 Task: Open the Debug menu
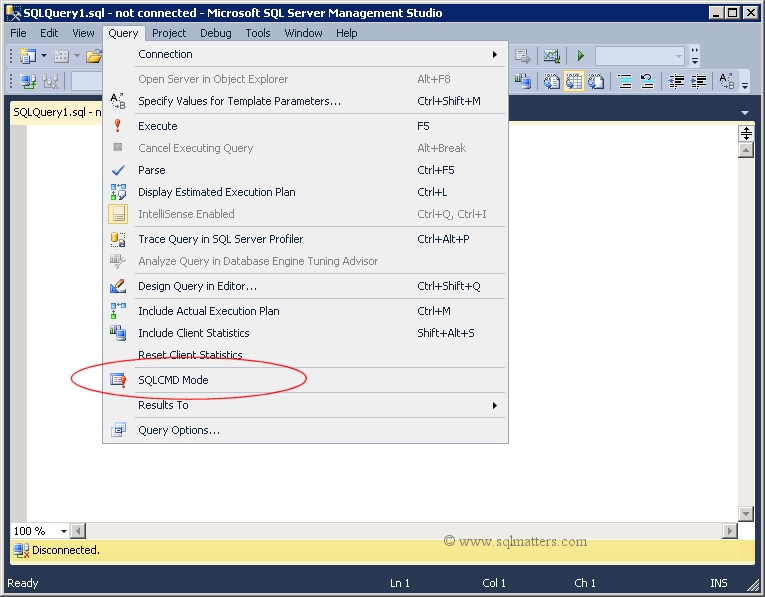pyautogui.click(x=216, y=33)
